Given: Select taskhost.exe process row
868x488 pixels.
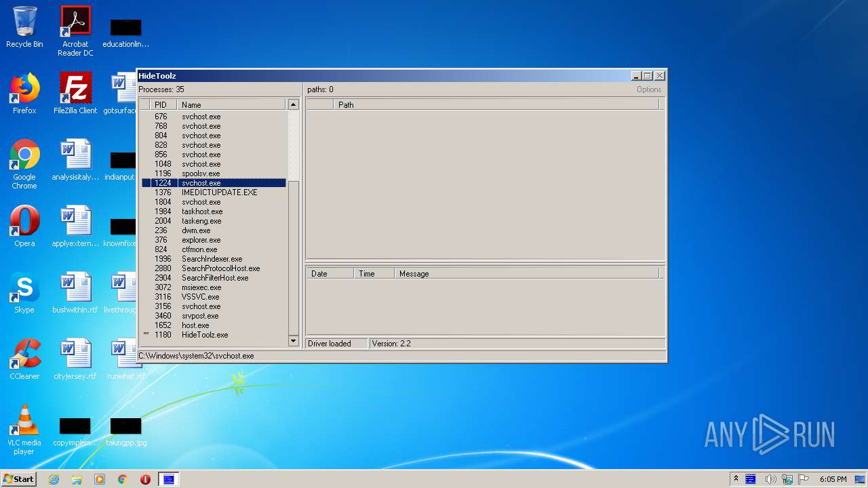Looking at the screenshot, I should point(214,211).
